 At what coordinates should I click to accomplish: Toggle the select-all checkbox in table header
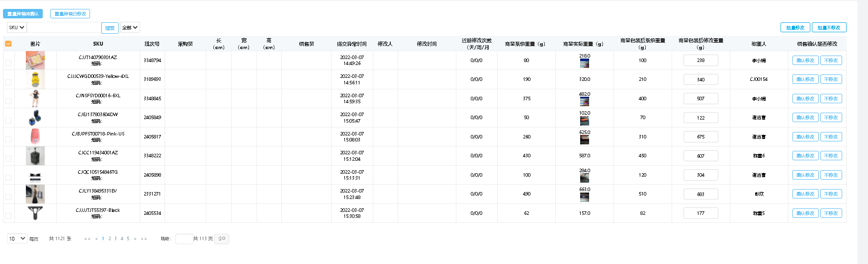8,44
